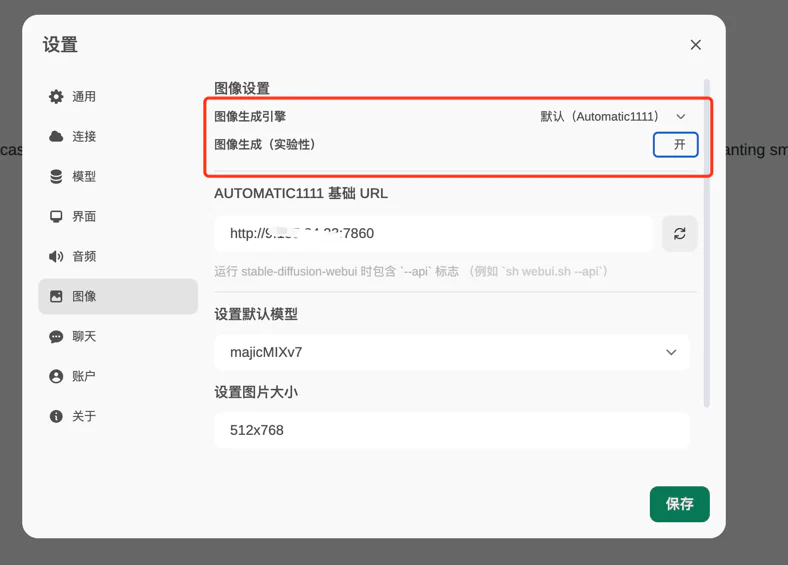Screen dimensions: 788x565
Task: Click the monitor icon beside 界面
Action: (56, 217)
